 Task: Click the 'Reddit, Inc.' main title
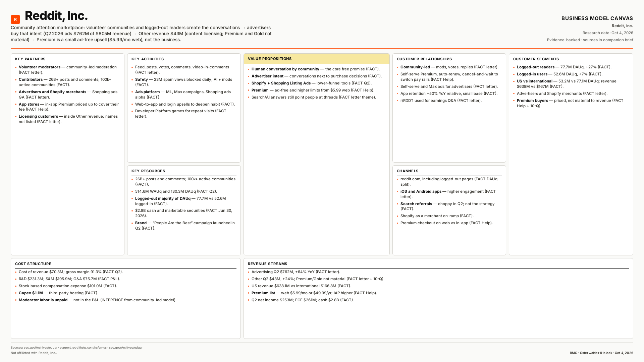click(56, 16)
